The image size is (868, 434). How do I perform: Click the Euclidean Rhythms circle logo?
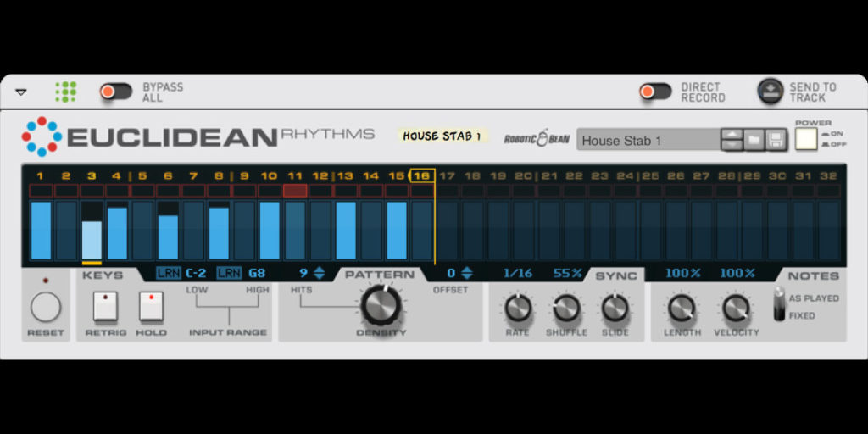[42, 136]
